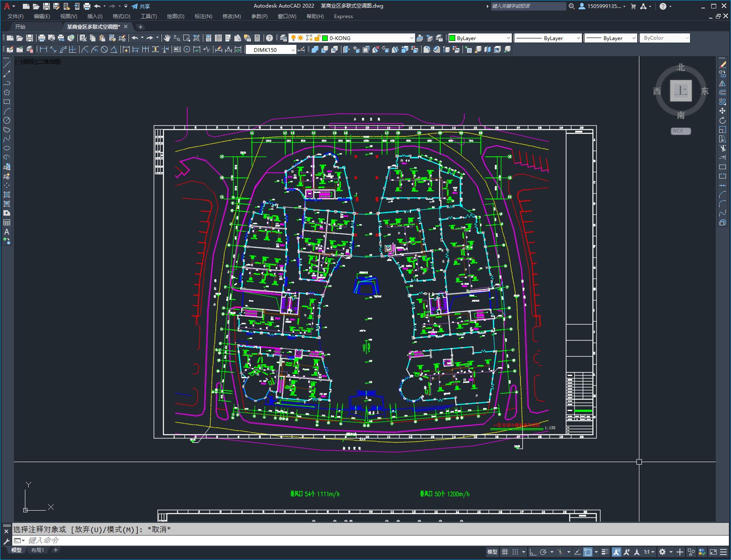The image size is (731, 560).
Task: Click the Autodesk App Store cart icon
Action: [x=633, y=6]
